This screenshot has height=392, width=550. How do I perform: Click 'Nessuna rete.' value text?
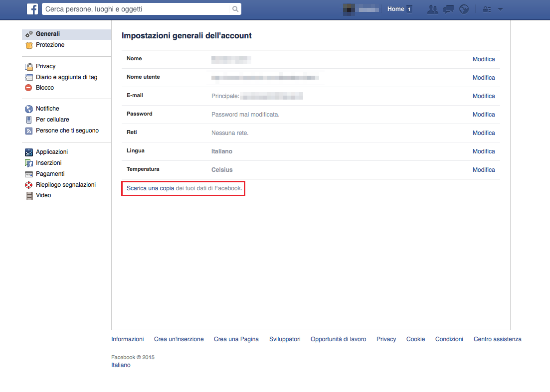pyautogui.click(x=230, y=133)
